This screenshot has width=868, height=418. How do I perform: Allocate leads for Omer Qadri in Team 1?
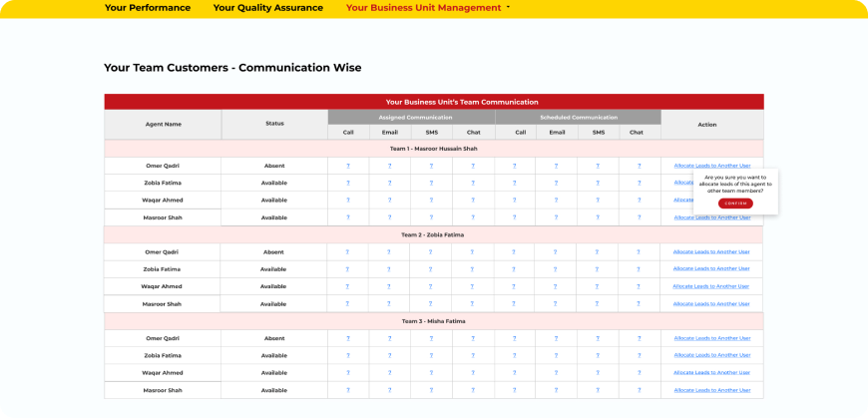[711, 166]
